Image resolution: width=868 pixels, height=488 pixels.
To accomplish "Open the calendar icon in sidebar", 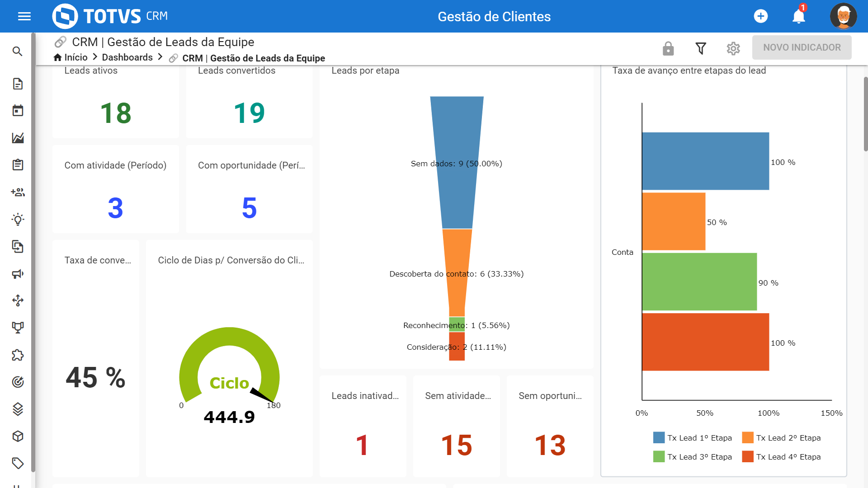I will pos(18,111).
